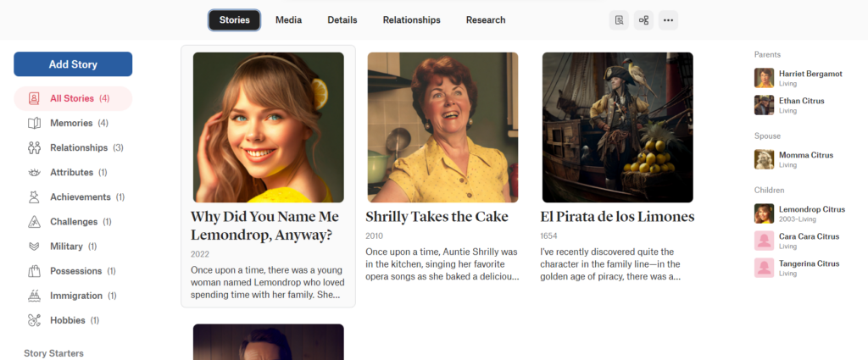Open parent Ethan Citrus's name
868x360 pixels.
click(802, 101)
